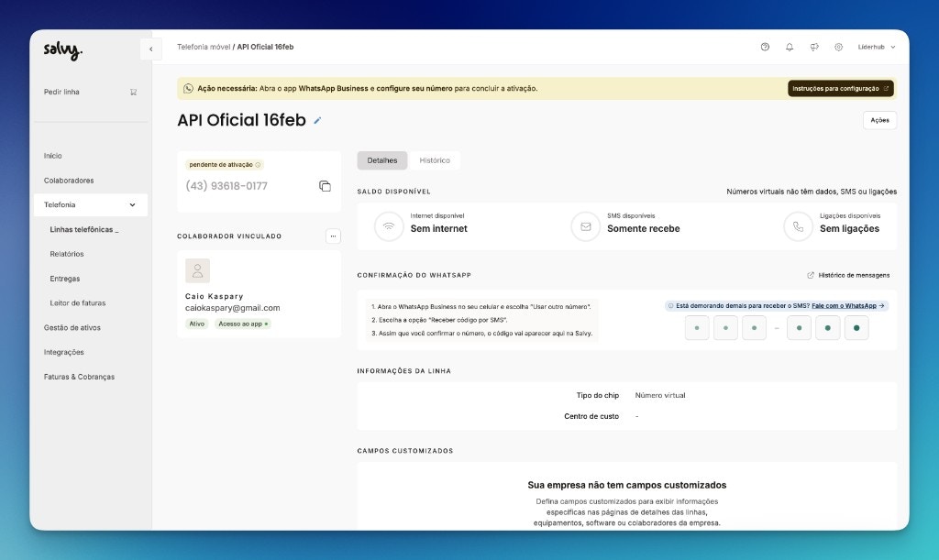The height and width of the screenshot is (560, 939).
Task: Click the info icon on pendente de ativação badge
Action: tap(258, 165)
